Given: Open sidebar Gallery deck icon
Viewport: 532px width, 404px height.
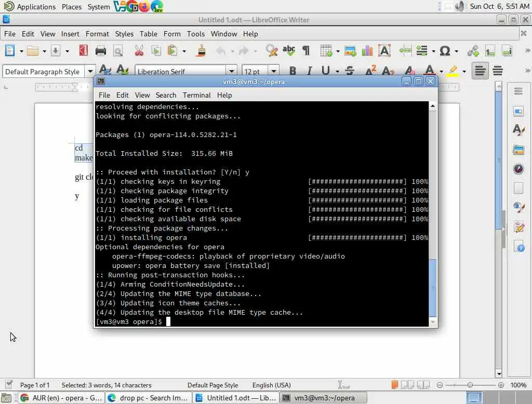Looking at the screenshot, I should click(x=518, y=150).
